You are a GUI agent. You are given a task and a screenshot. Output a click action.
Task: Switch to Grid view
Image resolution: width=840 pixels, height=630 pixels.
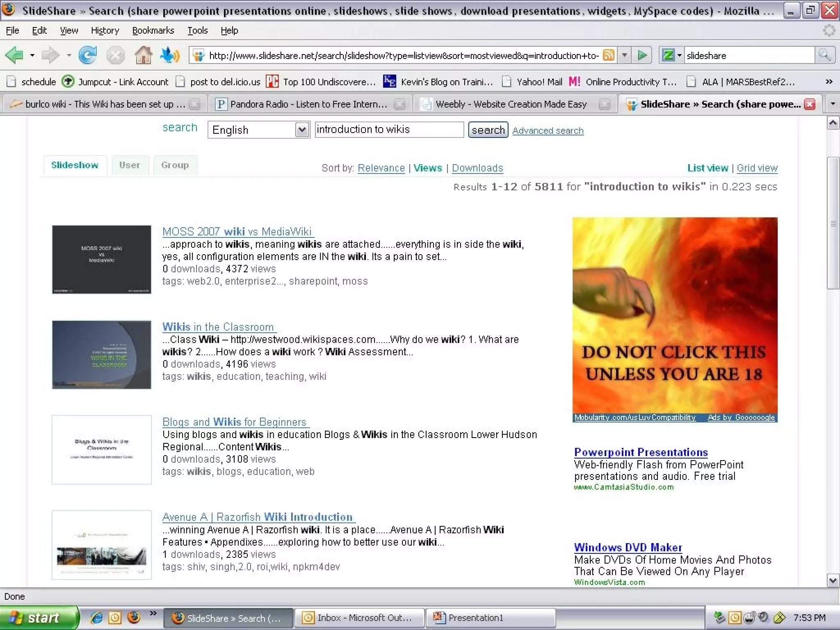click(757, 168)
